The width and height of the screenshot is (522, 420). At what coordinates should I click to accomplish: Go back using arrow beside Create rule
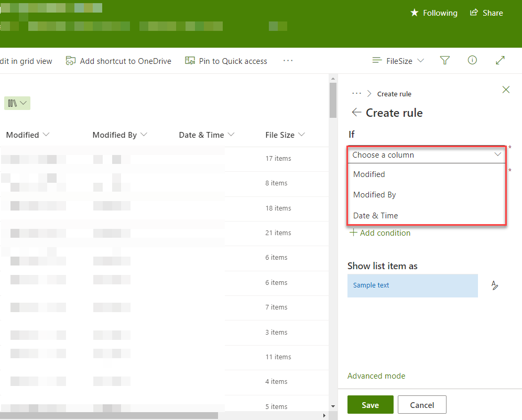pos(356,113)
